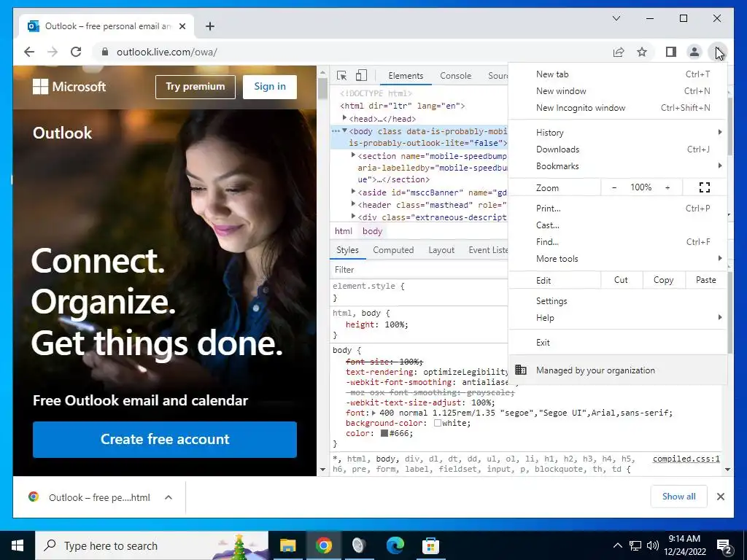The image size is (747, 560).
Task: Bookmark this tab with the star icon
Action: [x=642, y=52]
